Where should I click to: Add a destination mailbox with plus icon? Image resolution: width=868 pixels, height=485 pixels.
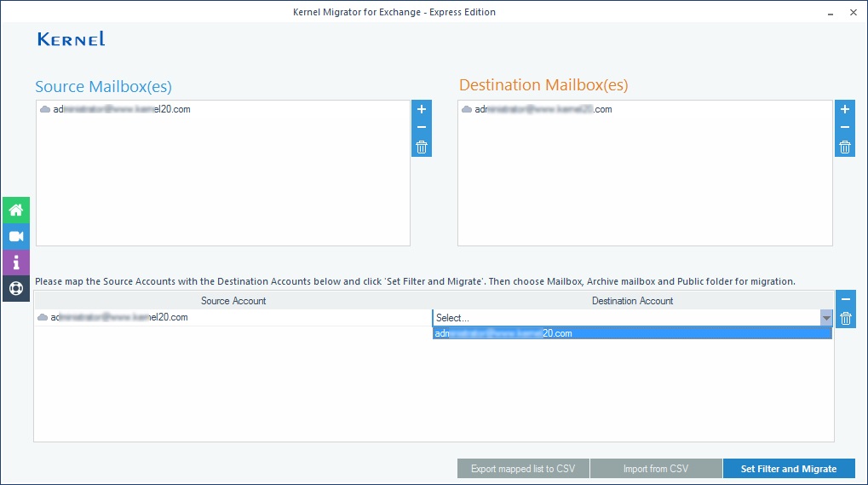844,109
